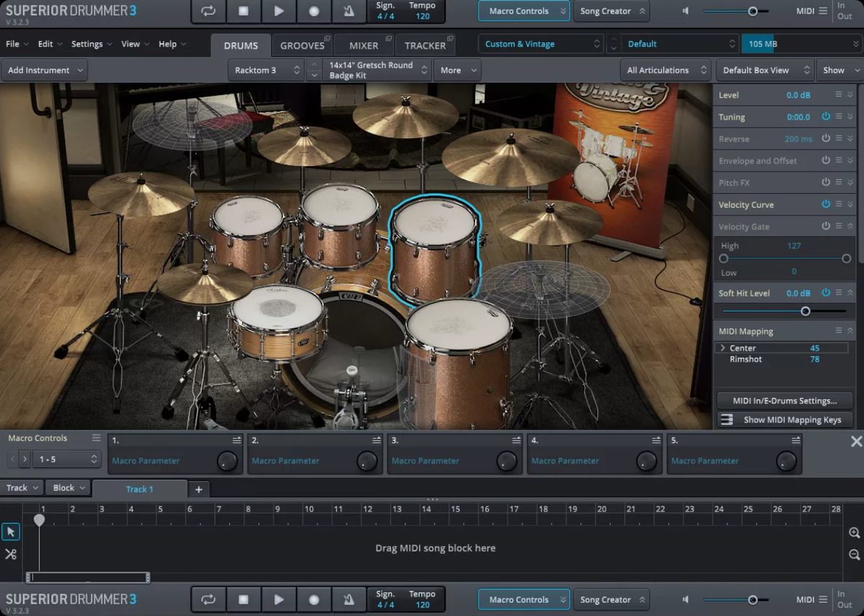Screen dimensions: 864x616
Task: Click the Soft Hit Level slider handle
Action: [806, 312]
